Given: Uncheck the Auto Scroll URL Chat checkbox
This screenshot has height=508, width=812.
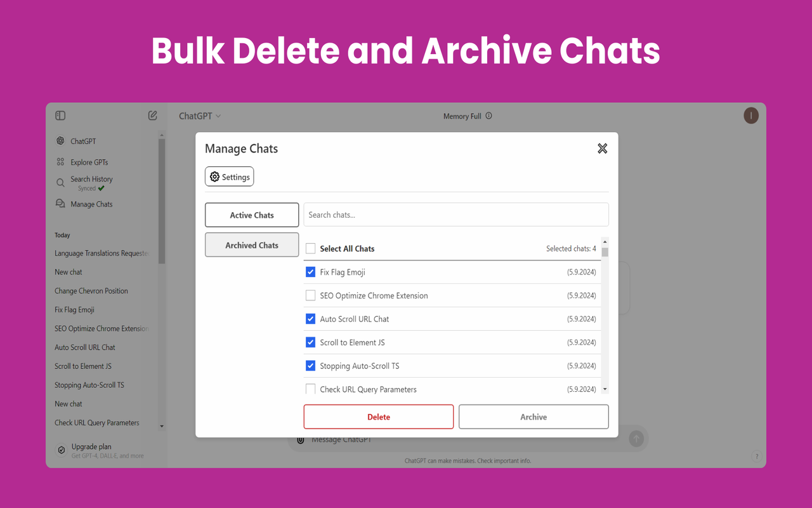Looking at the screenshot, I should tap(311, 319).
